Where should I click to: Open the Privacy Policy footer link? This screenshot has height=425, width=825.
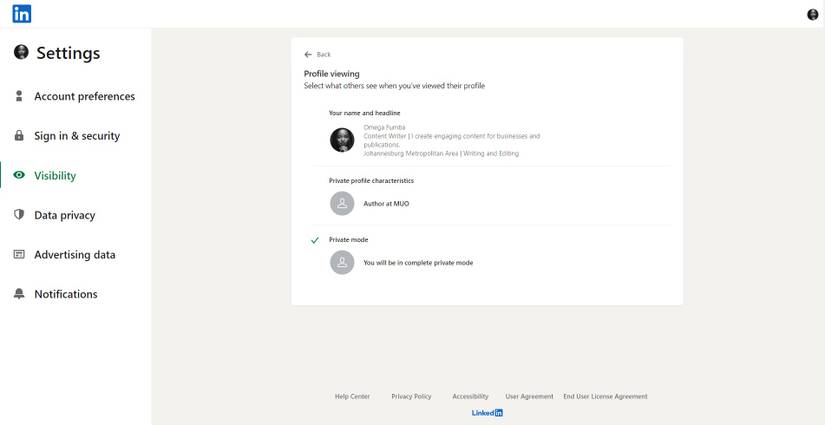click(411, 396)
